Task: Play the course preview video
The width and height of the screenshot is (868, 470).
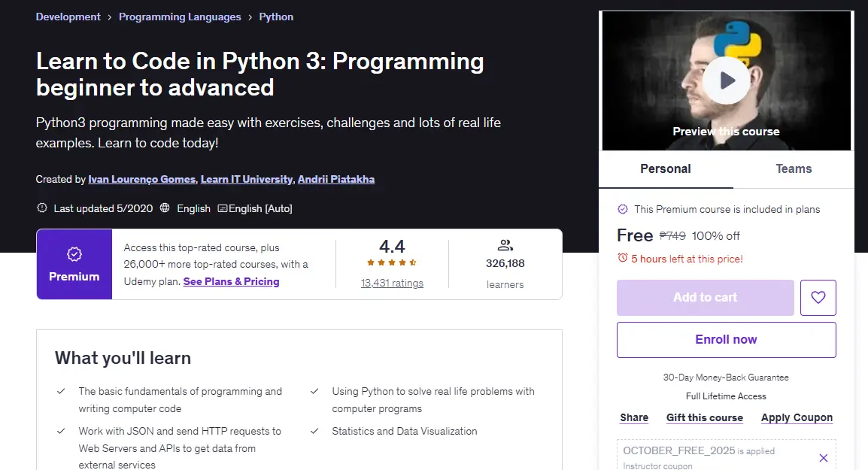Action: click(727, 80)
